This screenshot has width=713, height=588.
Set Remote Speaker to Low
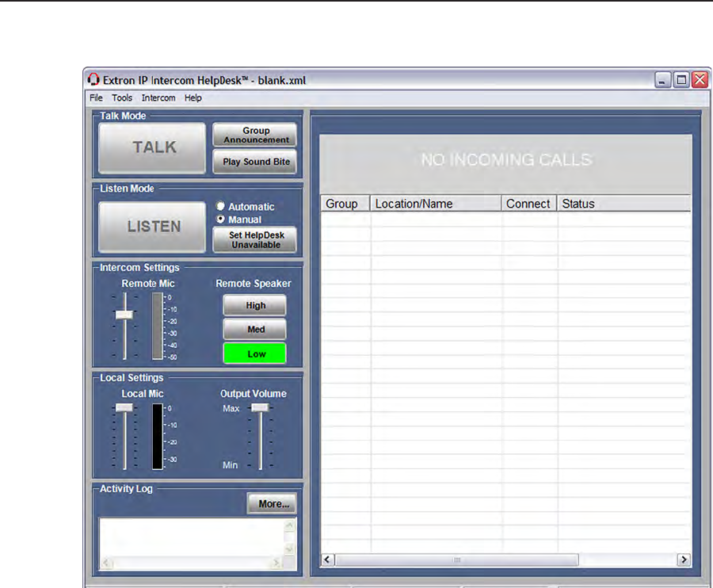pyautogui.click(x=255, y=353)
